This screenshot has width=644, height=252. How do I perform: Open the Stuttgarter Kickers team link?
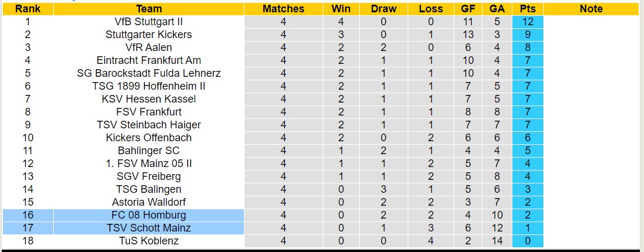point(149,35)
